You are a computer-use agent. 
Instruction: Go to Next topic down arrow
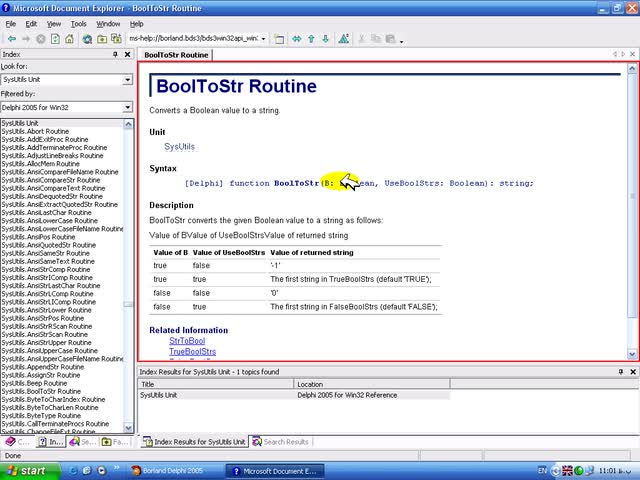(x=326, y=39)
